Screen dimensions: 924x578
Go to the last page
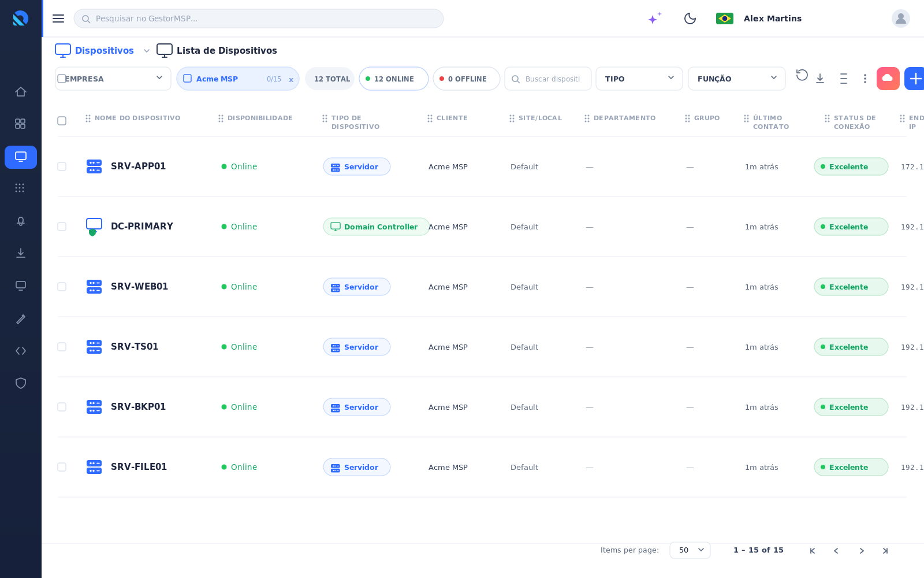click(885, 551)
